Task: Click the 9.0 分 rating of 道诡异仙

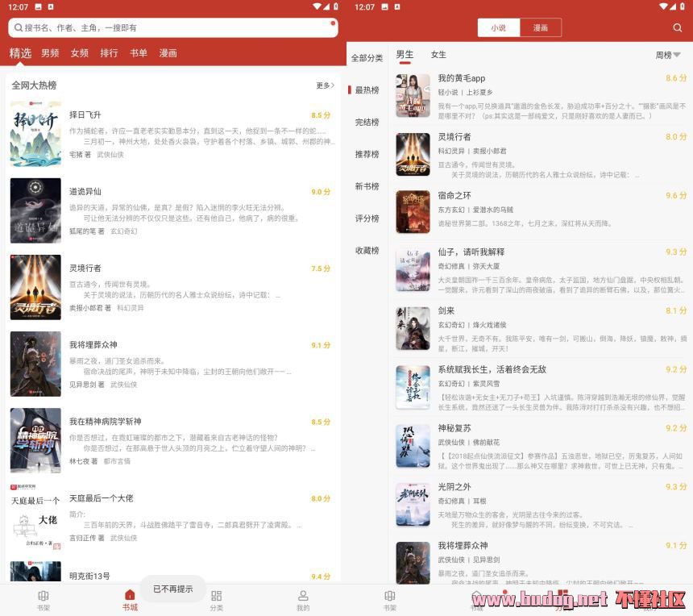Action: tap(321, 192)
